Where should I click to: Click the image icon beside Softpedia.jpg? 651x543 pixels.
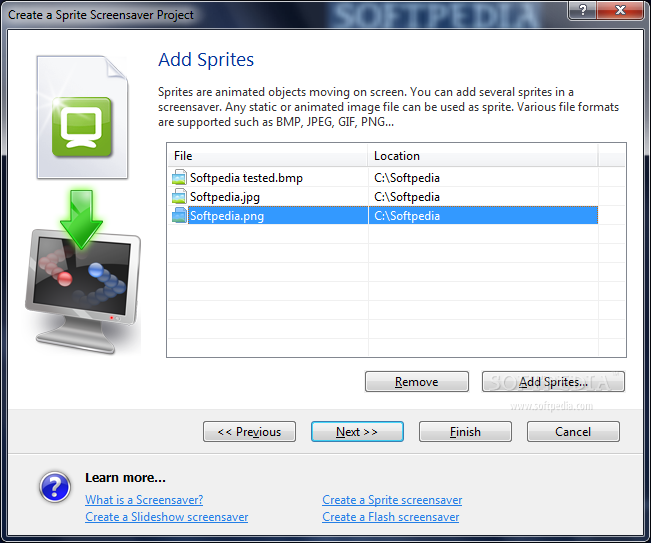click(x=179, y=196)
